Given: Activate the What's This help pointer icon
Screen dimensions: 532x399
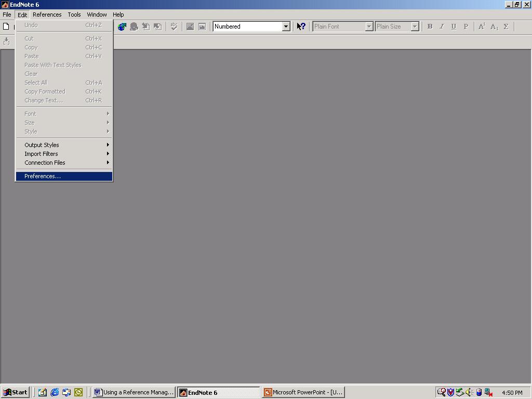Looking at the screenshot, I should pos(301,26).
